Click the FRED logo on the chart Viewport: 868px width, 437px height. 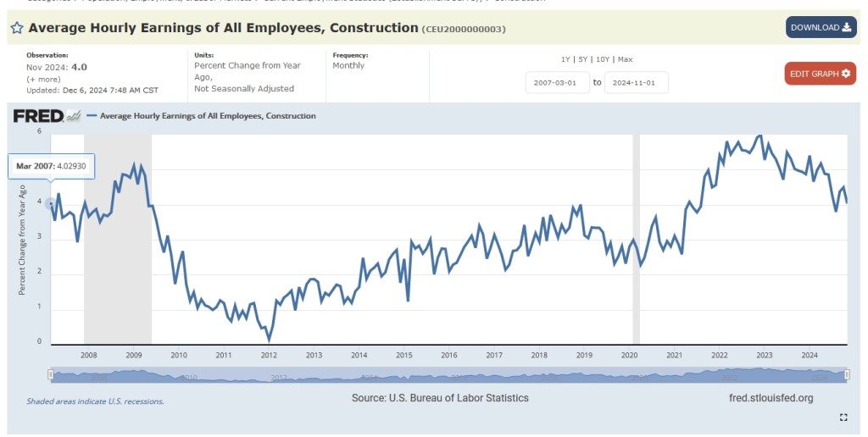tap(38, 116)
